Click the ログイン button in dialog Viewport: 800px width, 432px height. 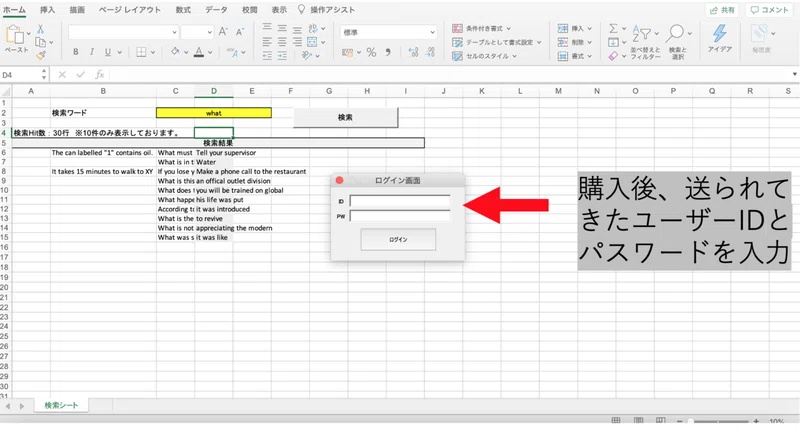(398, 239)
